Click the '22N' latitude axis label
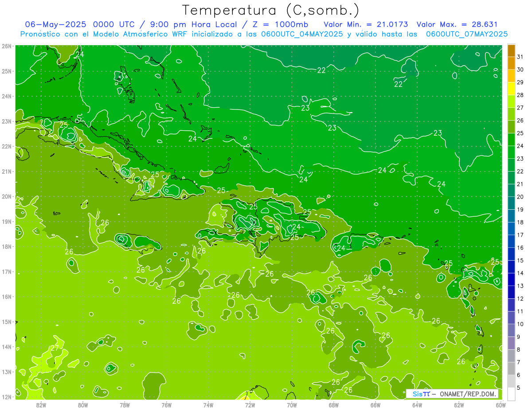This screenshot has width=532, height=411. tap(6, 146)
